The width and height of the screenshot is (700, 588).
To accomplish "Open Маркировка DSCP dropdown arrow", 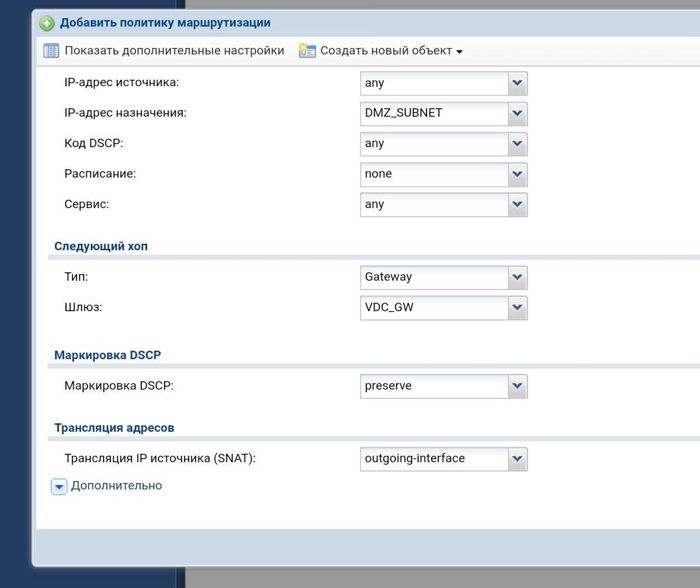I will [x=517, y=386].
